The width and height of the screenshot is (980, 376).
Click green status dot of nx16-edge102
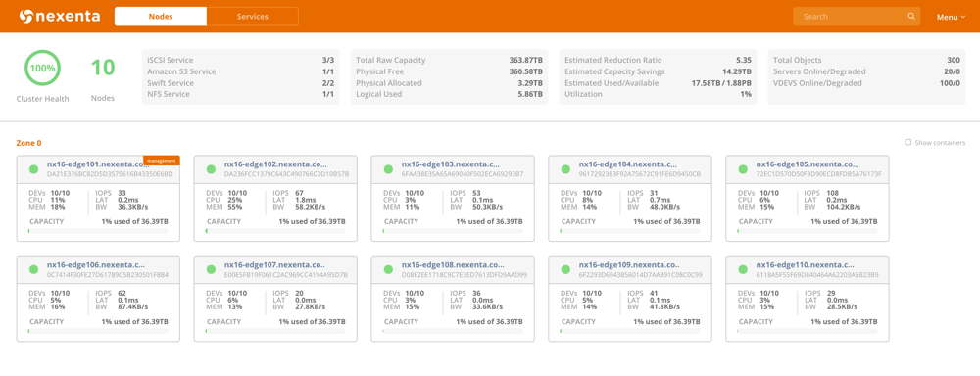click(x=211, y=169)
